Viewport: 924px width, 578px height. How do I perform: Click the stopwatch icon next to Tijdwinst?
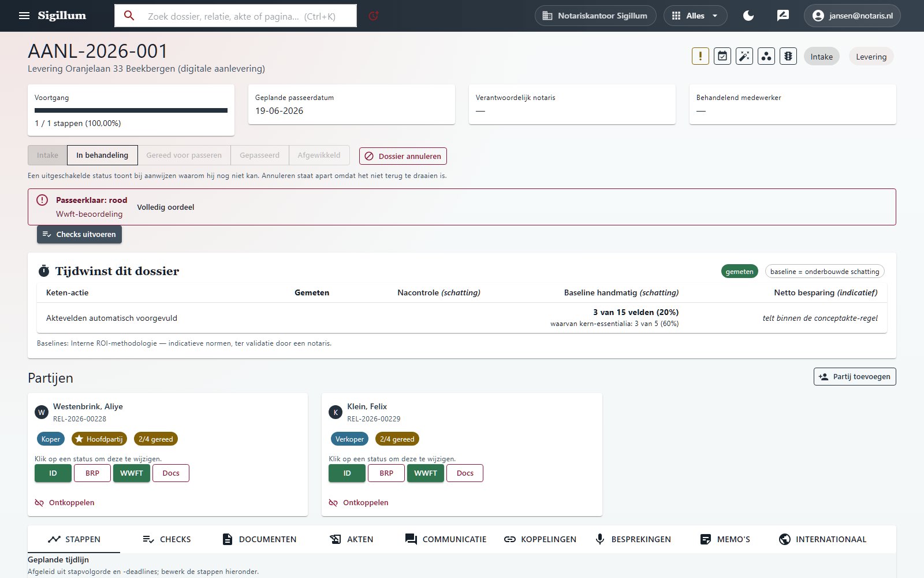tap(44, 271)
